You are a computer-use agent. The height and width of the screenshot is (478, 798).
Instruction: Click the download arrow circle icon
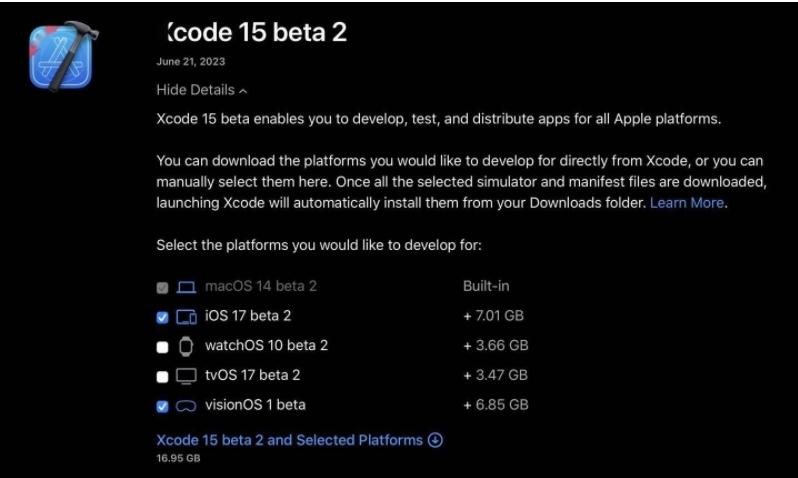[x=435, y=440]
